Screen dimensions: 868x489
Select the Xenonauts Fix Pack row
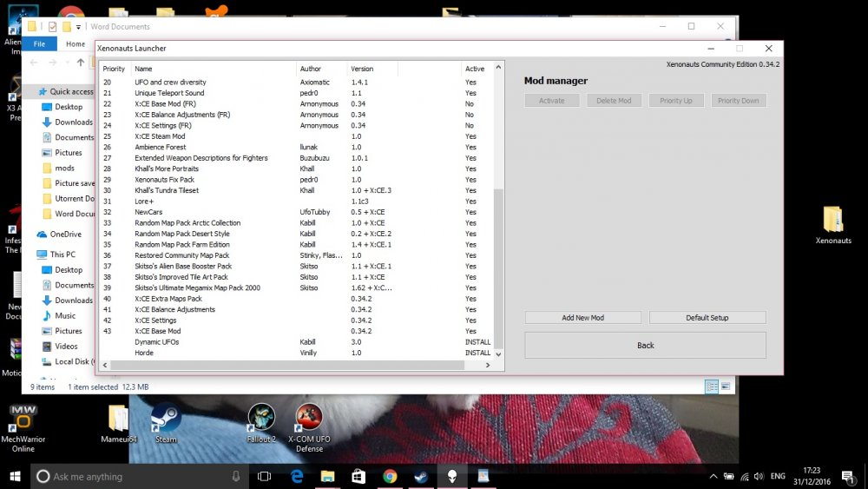tap(296, 180)
